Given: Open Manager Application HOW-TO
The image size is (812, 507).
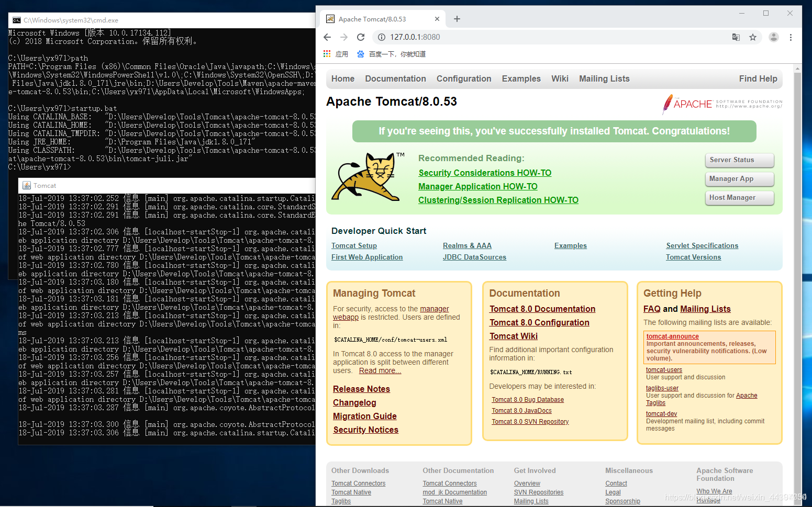Looking at the screenshot, I should coord(478,186).
